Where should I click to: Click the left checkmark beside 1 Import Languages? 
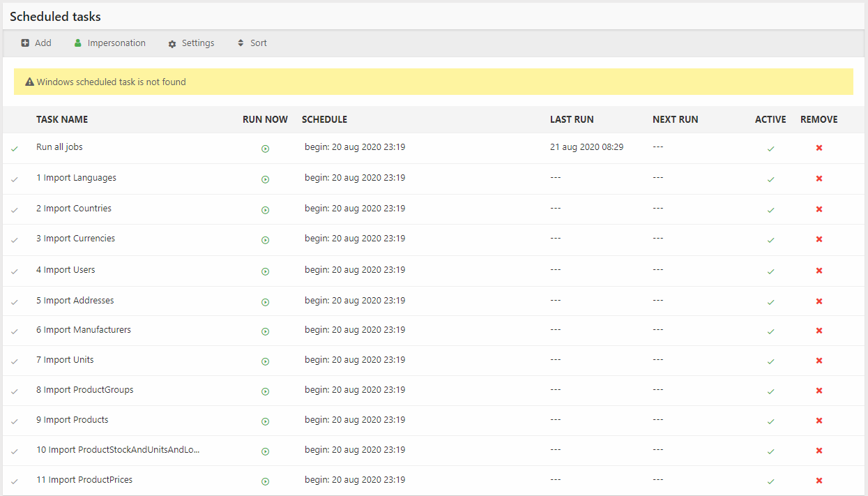[x=15, y=179]
